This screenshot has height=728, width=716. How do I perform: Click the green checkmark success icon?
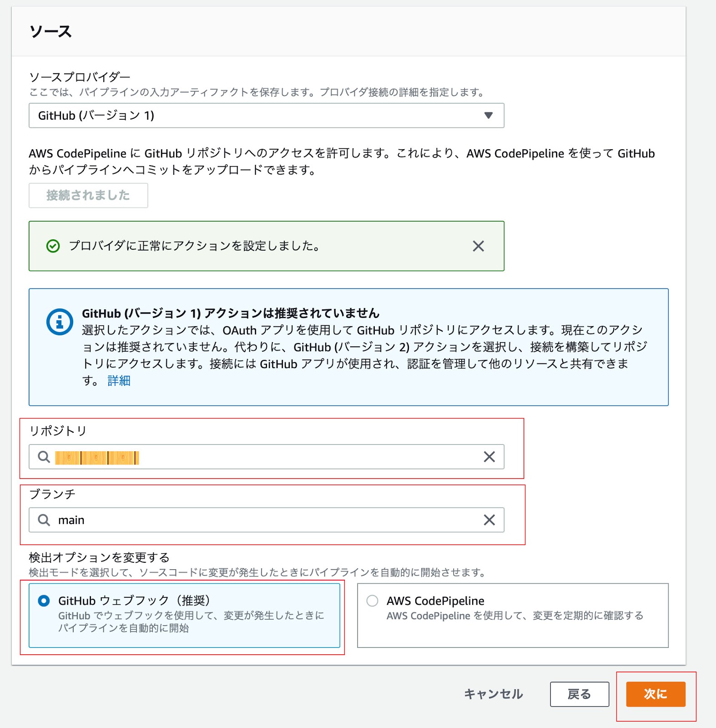coord(53,246)
